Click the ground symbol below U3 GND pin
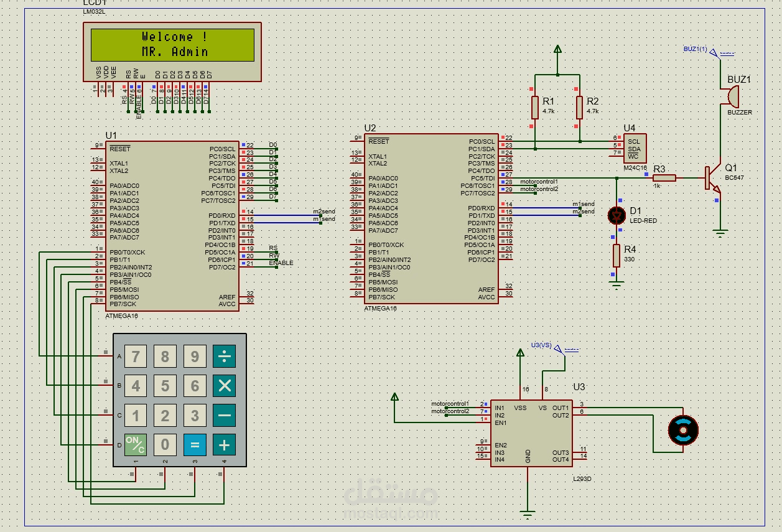Viewport: 782px width, 532px height. [528, 514]
